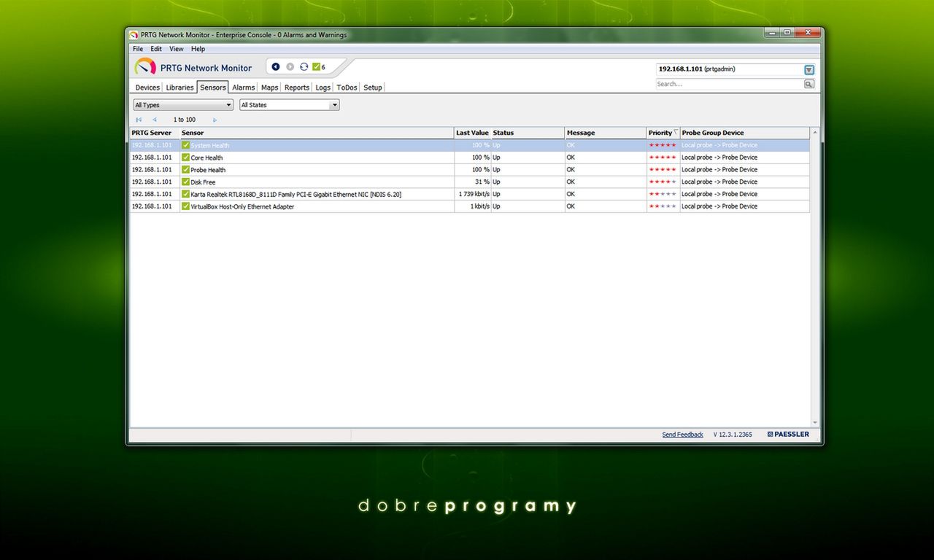Go to previous page of sensors

point(154,120)
